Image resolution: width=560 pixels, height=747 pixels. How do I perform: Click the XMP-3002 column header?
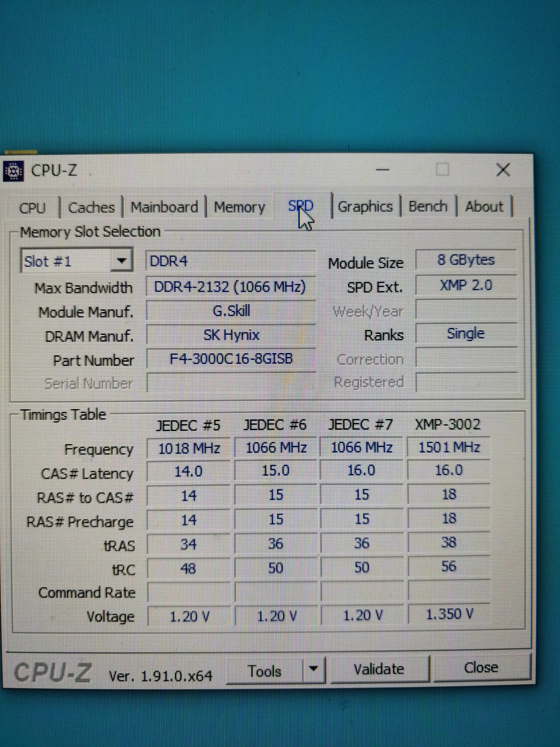click(x=448, y=424)
